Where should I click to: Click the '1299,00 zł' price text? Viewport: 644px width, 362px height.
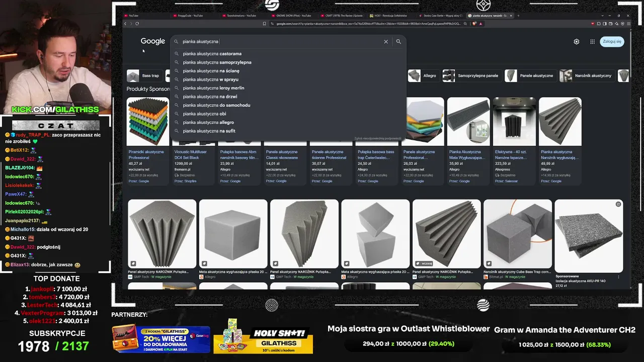pos(183,164)
